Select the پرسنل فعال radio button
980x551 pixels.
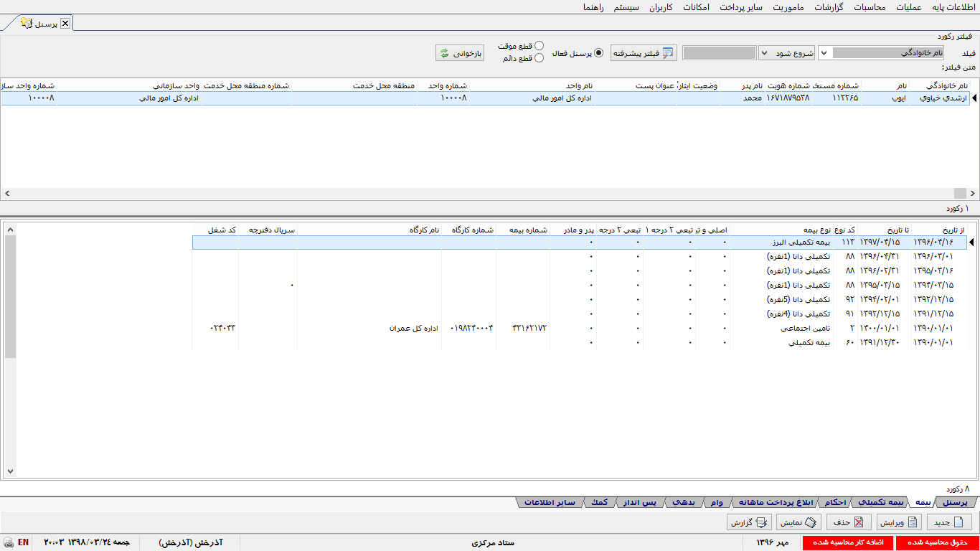tap(599, 53)
